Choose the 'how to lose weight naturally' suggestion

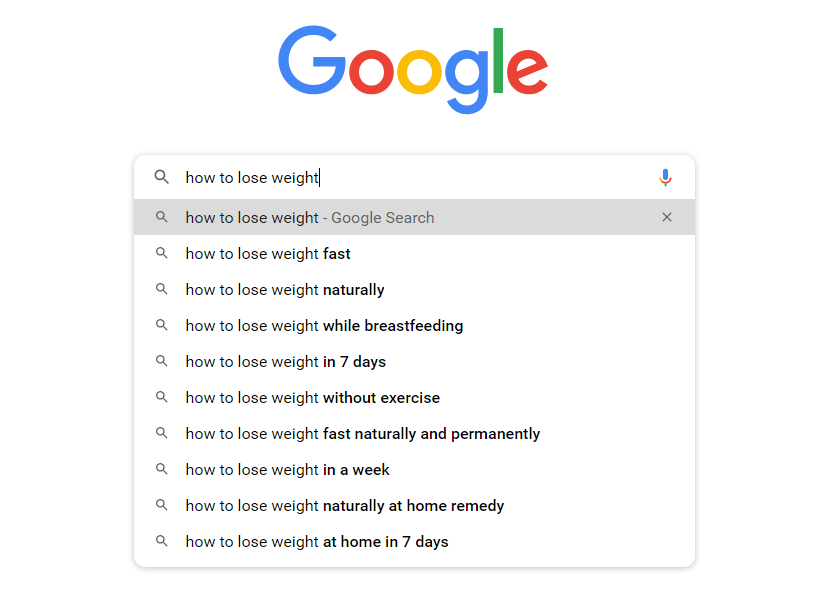coord(414,290)
